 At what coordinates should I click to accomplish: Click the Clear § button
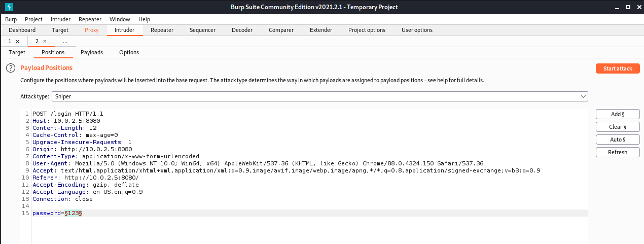pos(618,127)
